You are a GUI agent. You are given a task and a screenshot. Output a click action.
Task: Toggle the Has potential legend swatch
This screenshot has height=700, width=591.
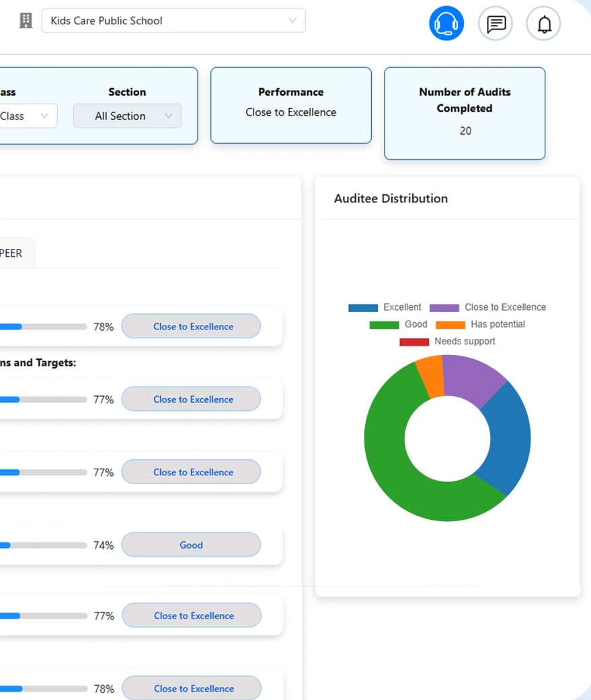[450, 325]
